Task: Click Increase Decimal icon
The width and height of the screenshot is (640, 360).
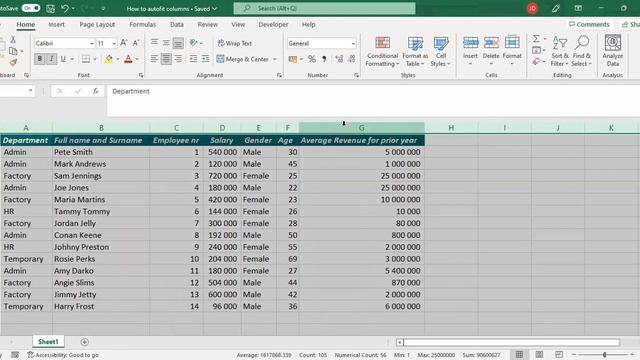Action: pyautogui.click(x=339, y=59)
